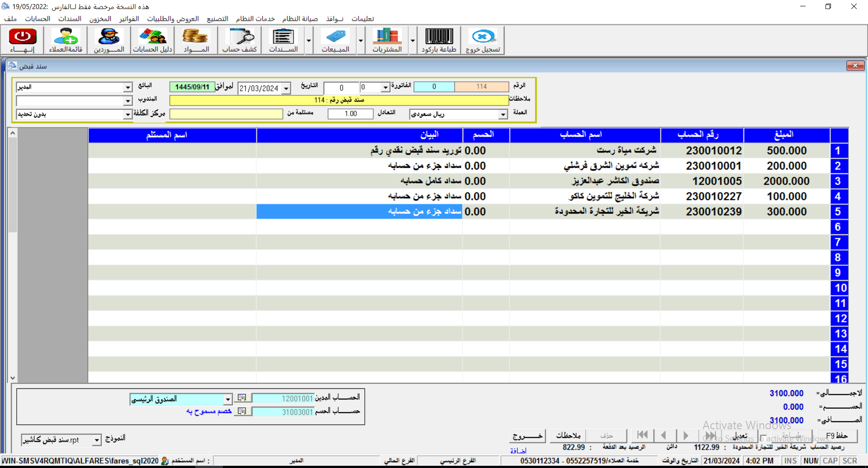Open the ملف (File) menu

tap(10, 19)
